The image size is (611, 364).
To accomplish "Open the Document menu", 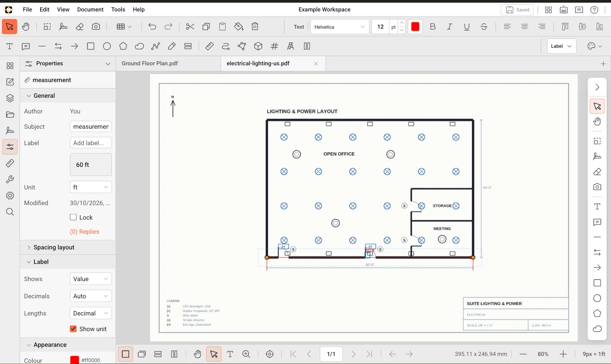I will [90, 10].
